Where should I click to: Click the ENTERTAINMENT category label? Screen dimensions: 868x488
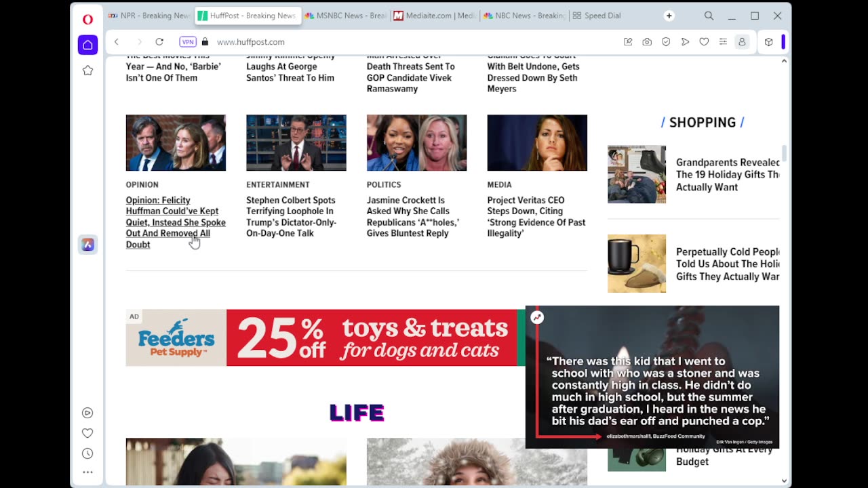pos(278,184)
